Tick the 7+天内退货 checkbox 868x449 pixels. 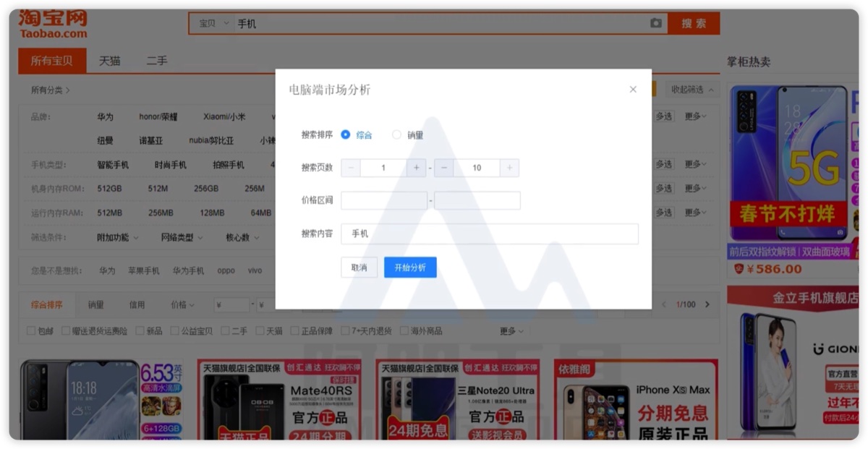point(344,331)
